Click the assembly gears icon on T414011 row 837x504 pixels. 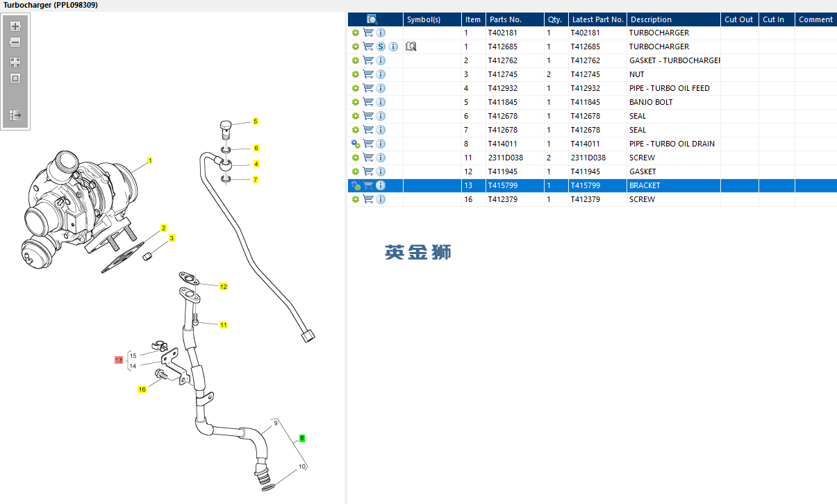(x=356, y=144)
